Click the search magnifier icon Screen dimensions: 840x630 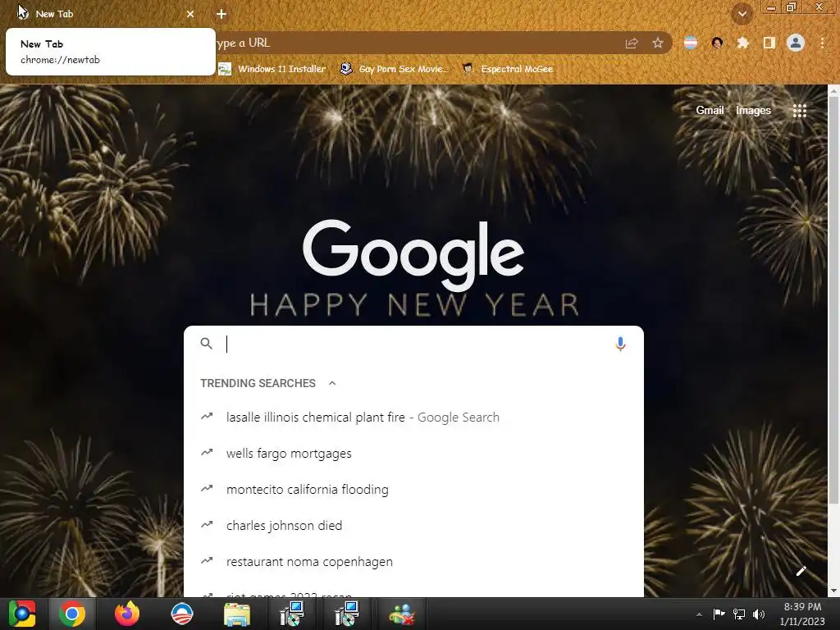click(206, 344)
